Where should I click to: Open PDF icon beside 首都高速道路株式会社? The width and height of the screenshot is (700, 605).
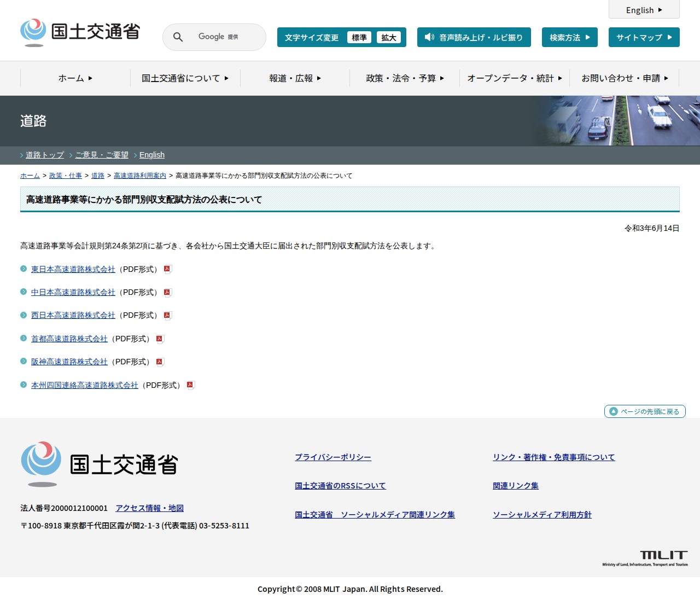tap(160, 339)
